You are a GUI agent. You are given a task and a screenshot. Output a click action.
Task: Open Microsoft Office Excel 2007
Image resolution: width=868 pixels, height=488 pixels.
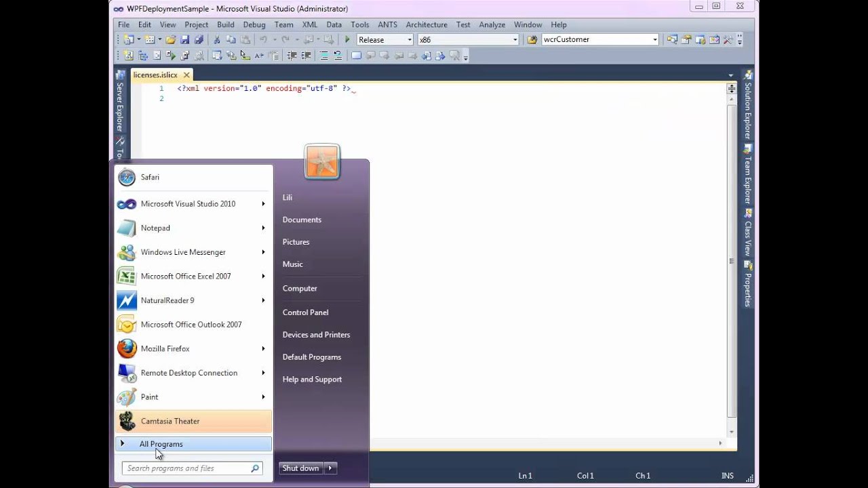coord(193,277)
